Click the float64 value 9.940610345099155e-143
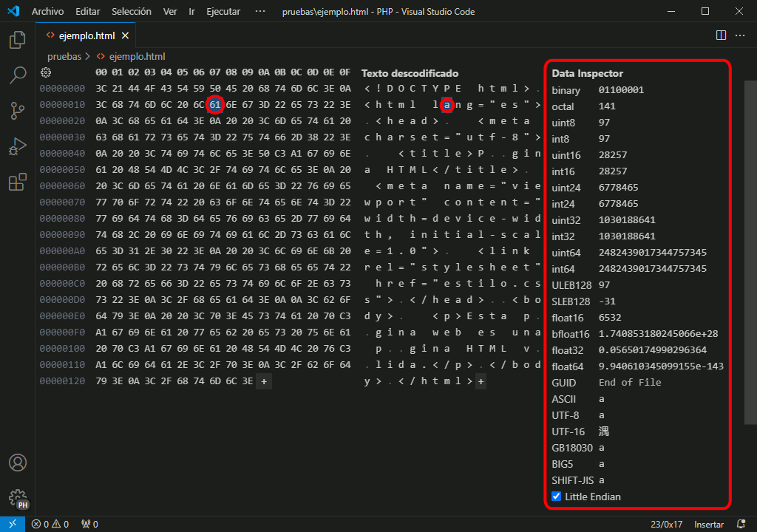Image resolution: width=757 pixels, height=532 pixels. 662,366
